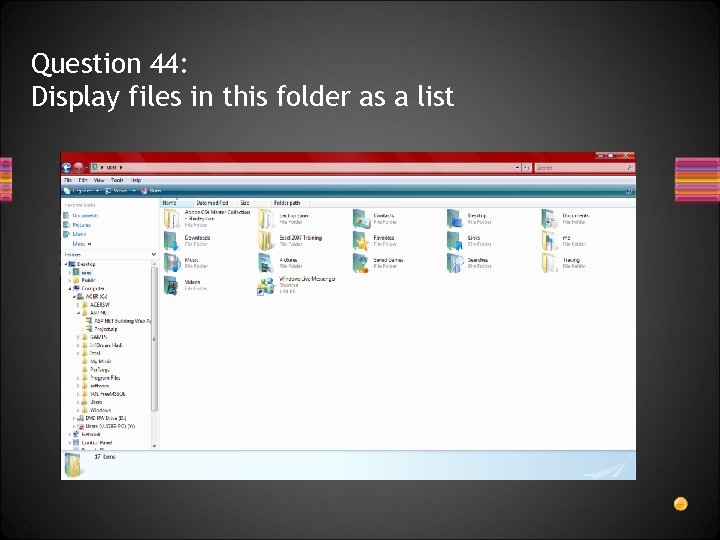The width and height of the screenshot is (720, 540).
Task: Open the Links folder icon
Action: [x=456, y=241]
